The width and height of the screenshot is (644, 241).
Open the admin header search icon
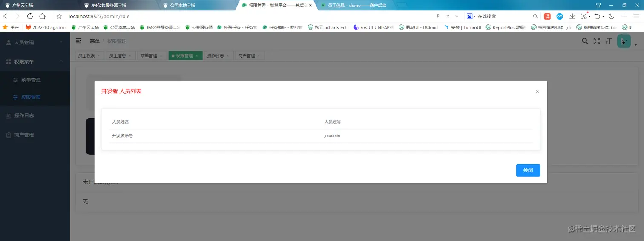(585, 41)
